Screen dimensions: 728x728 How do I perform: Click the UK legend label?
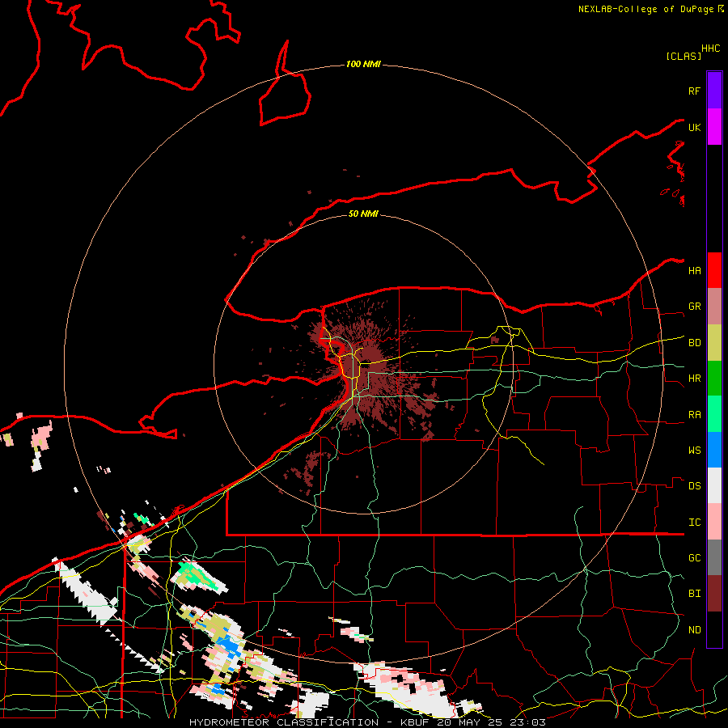(694, 127)
